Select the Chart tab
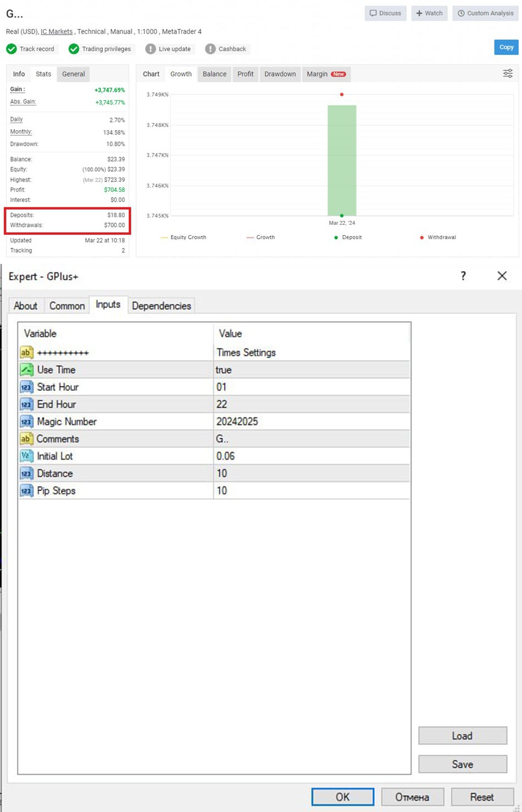Image resolution: width=522 pixels, height=812 pixels. click(x=151, y=74)
